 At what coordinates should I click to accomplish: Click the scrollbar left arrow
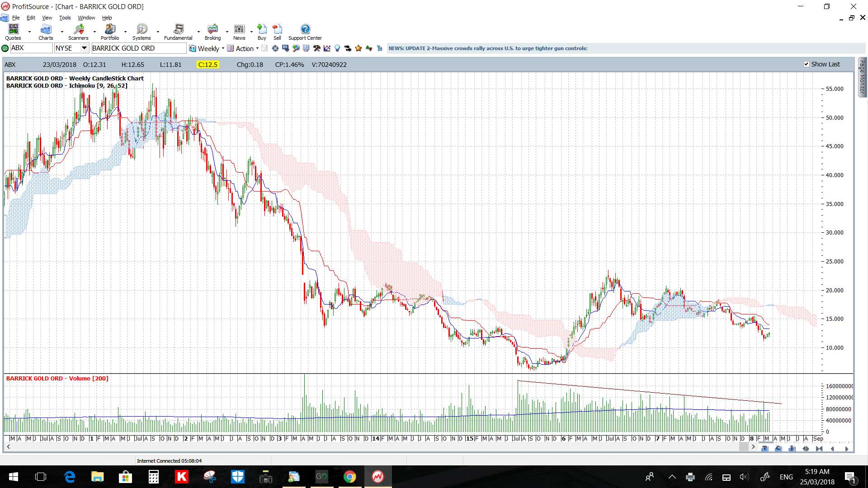pyautogui.click(x=8, y=447)
